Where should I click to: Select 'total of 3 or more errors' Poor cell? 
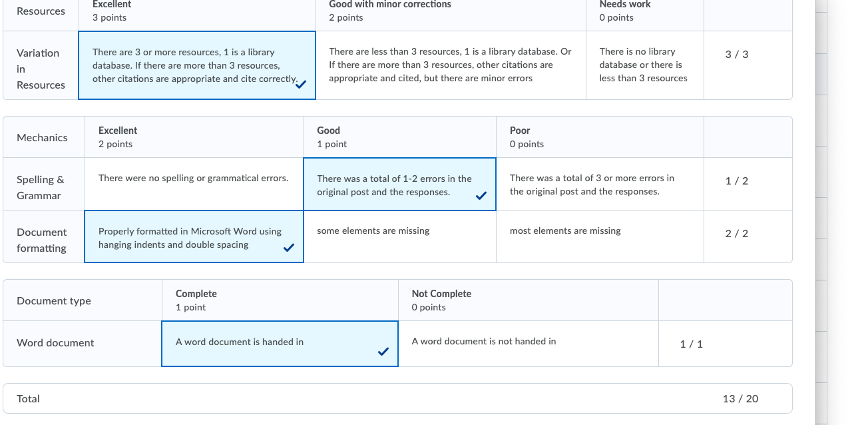coord(600,184)
